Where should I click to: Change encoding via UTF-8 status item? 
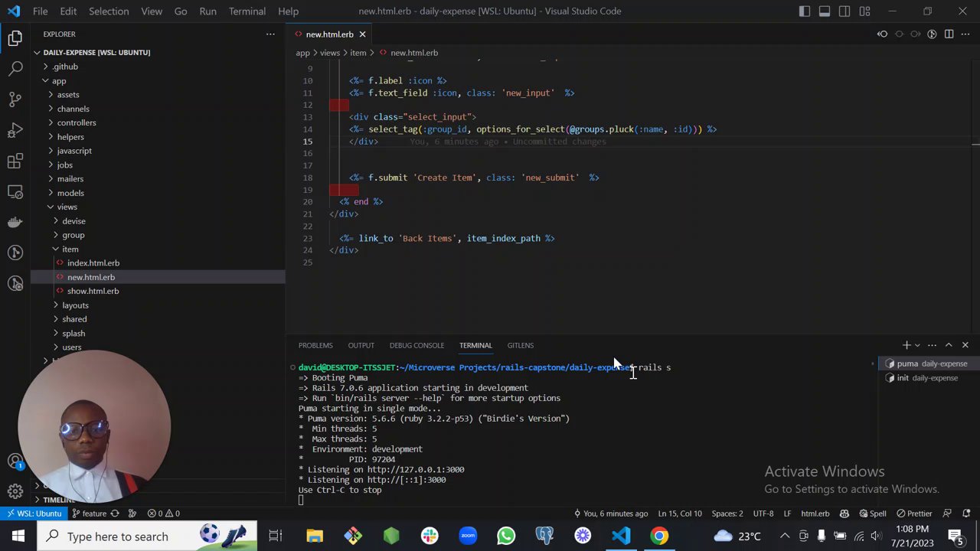pos(763,514)
